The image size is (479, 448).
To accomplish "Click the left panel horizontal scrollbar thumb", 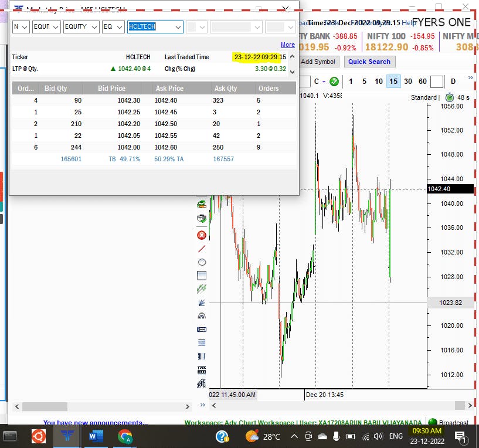I will [45, 407].
